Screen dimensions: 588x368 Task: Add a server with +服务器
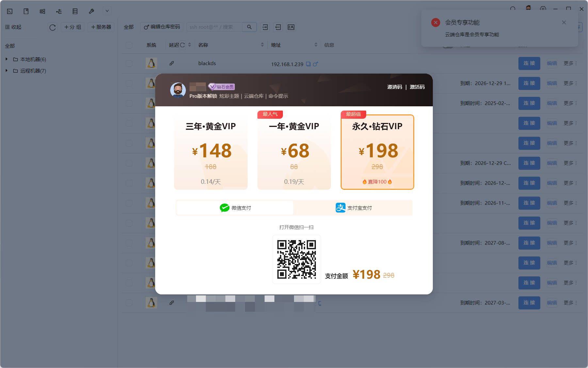101,27
